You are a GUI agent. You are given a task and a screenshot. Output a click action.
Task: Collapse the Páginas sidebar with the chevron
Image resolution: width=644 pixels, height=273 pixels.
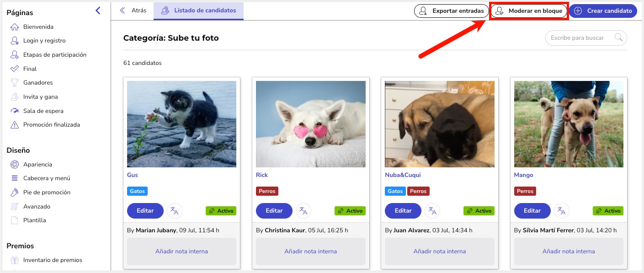point(98,11)
